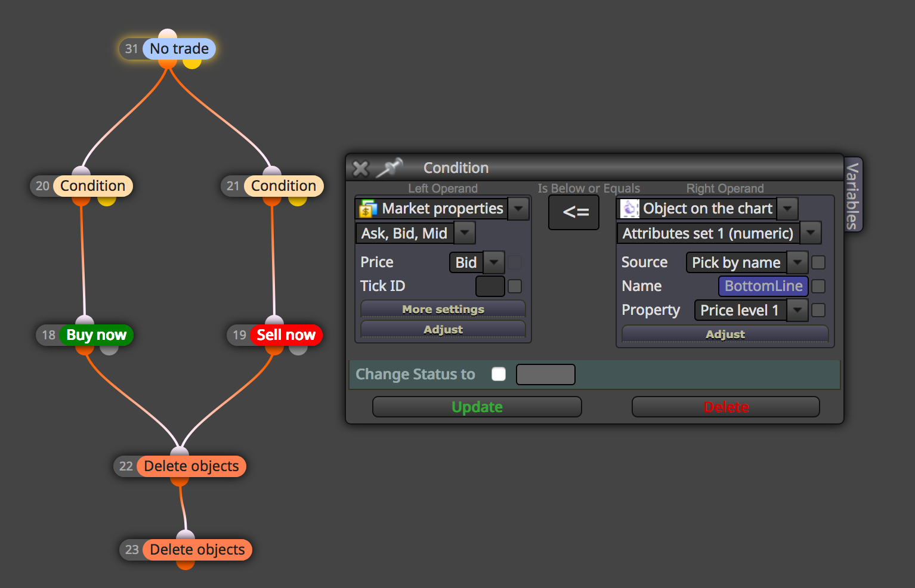Click the Tick ID input field
Screen dimensions: 915x588
pyautogui.click(x=490, y=286)
